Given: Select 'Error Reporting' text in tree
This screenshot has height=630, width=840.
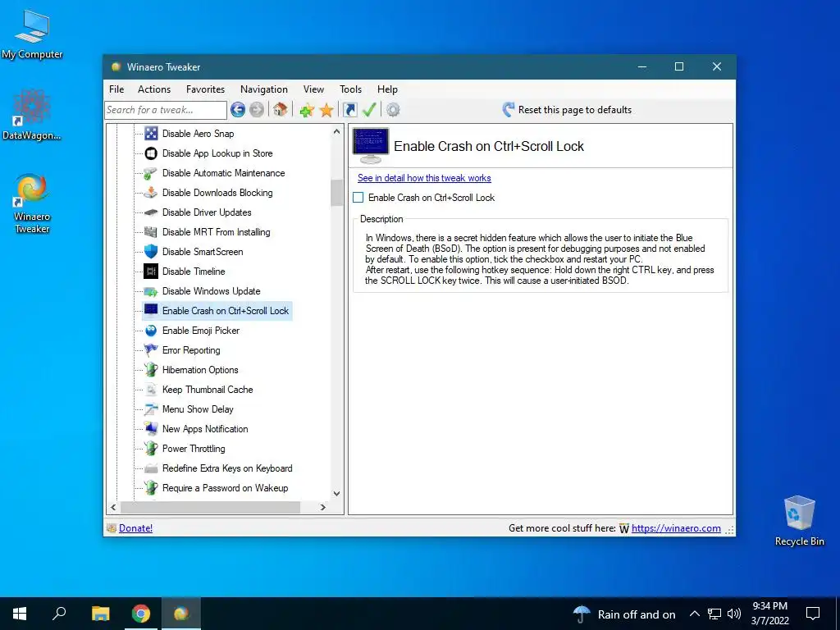Looking at the screenshot, I should 191,350.
